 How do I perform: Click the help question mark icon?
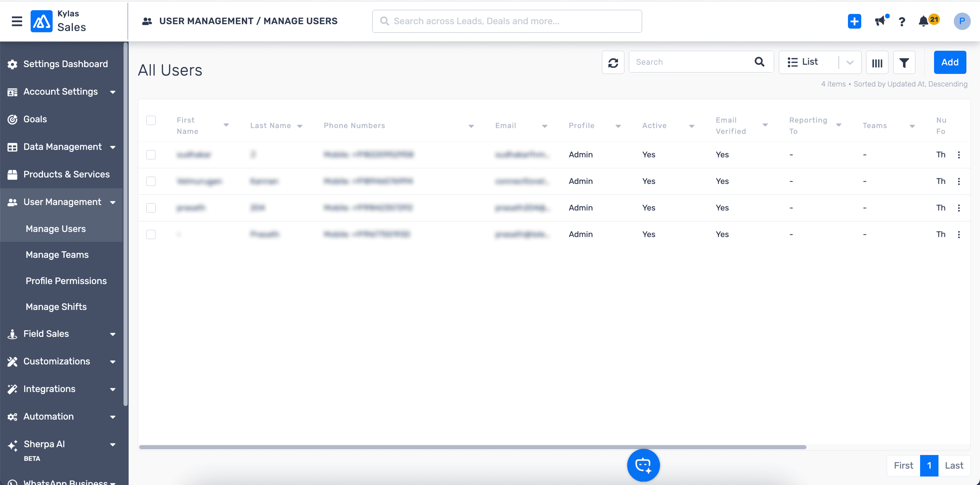902,22
